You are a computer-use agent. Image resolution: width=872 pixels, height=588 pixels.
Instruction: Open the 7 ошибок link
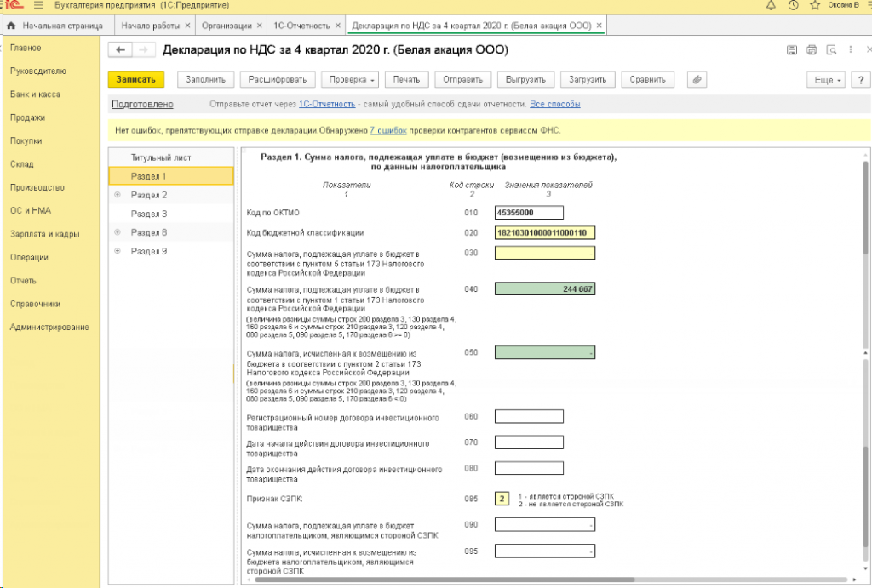388,130
